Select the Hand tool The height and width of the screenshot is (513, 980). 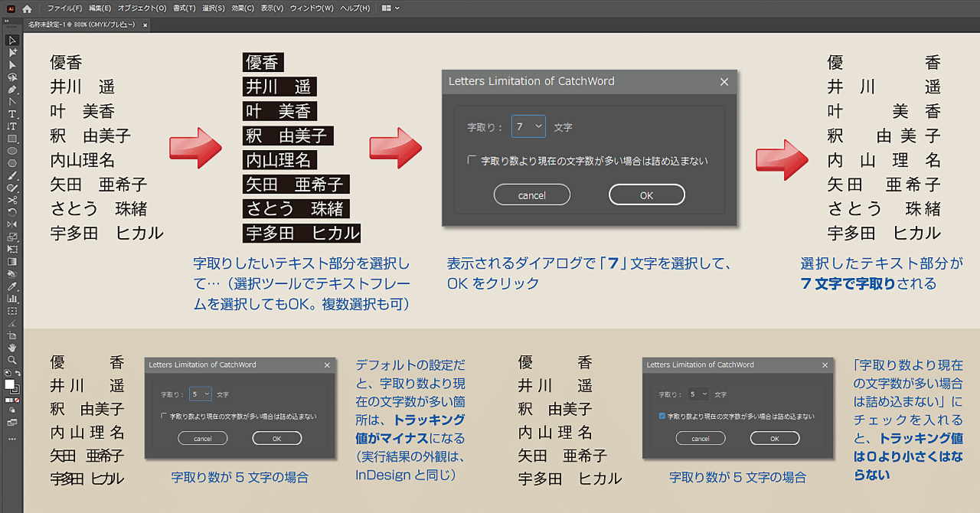[x=11, y=348]
